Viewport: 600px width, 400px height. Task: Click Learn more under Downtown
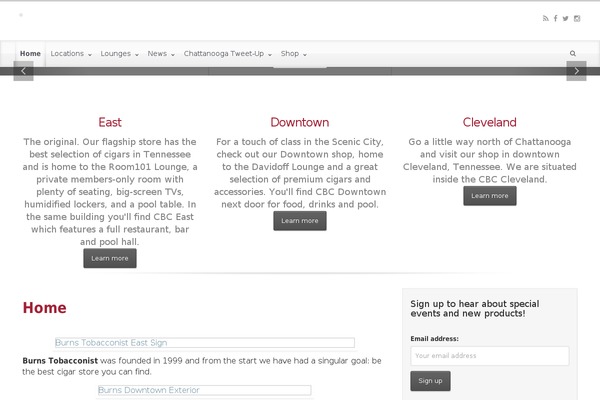click(x=300, y=221)
